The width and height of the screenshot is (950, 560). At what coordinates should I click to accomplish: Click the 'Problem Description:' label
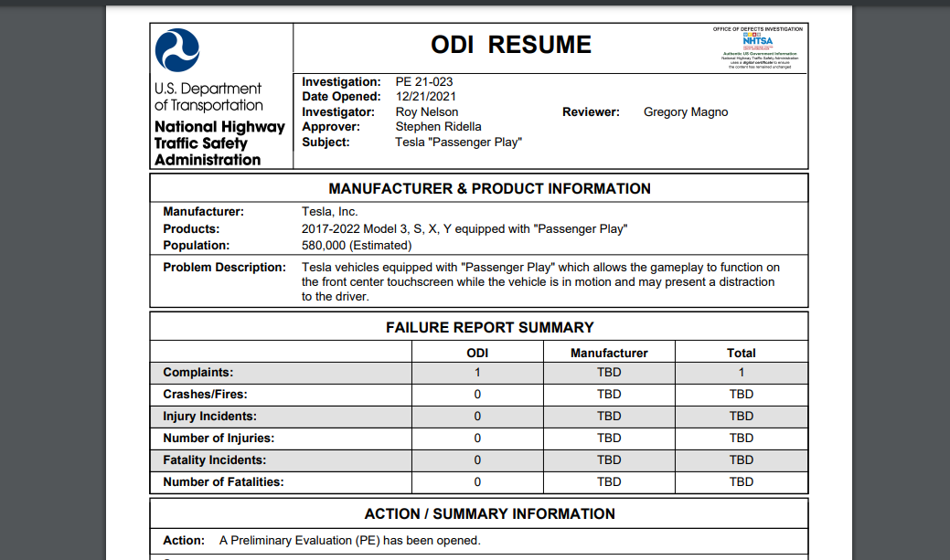pyautogui.click(x=224, y=267)
